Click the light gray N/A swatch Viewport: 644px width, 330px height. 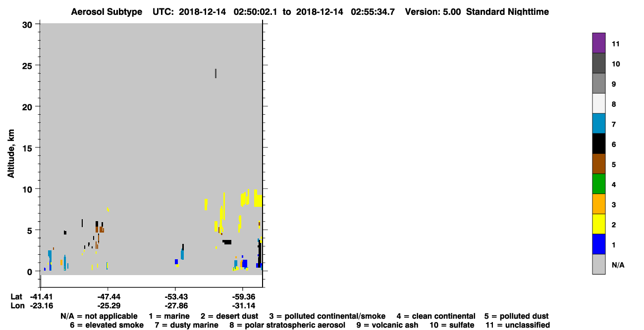[x=599, y=264]
